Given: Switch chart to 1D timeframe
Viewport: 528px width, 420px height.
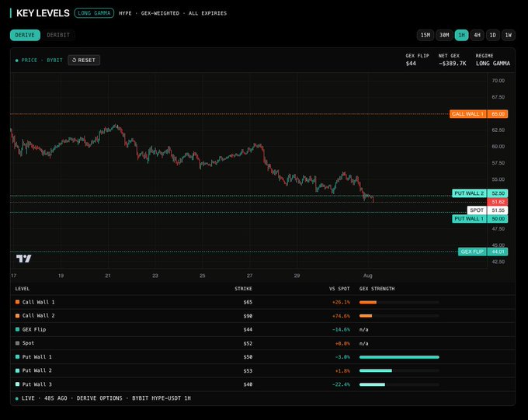Looking at the screenshot, I should tap(492, 35).
